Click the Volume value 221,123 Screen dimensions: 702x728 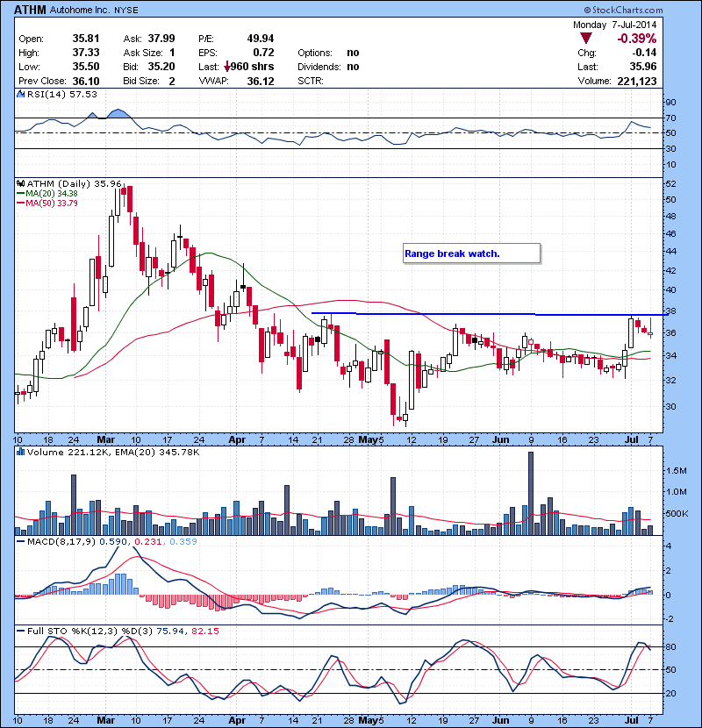click(637, 82)
